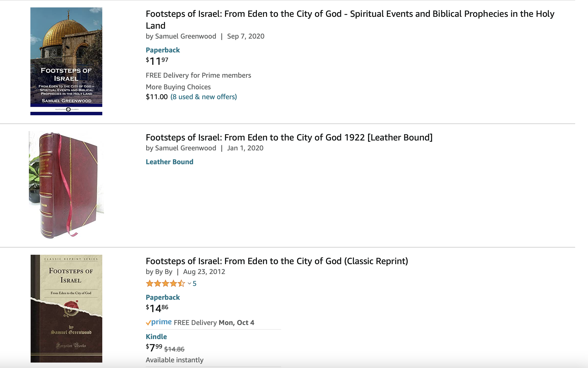Image resolution: width=588 pixels, height=368 pixels.
Task: Click the 4.5 star rating icons
Action: (x=165, y=283)
